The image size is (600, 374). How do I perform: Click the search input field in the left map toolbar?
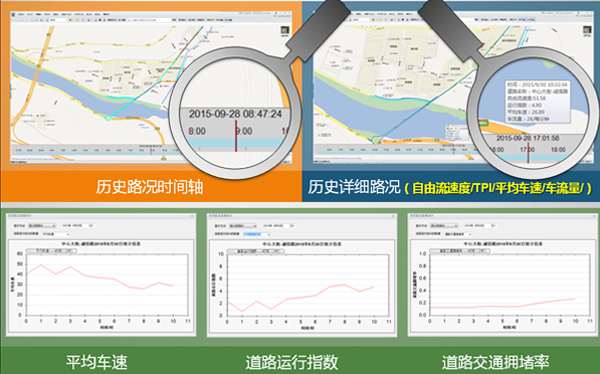point(148,20)
